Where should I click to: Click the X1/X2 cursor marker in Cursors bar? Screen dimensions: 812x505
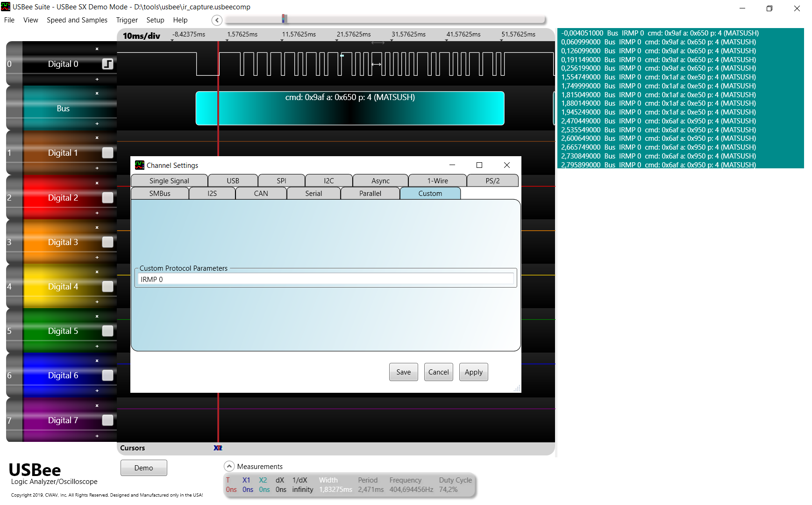point(218,448)
